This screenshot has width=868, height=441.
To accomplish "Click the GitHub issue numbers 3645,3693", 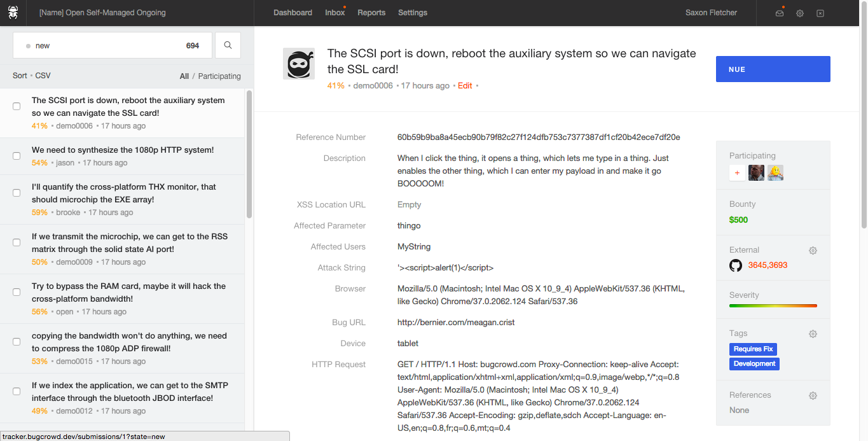I will coord(768,265).
